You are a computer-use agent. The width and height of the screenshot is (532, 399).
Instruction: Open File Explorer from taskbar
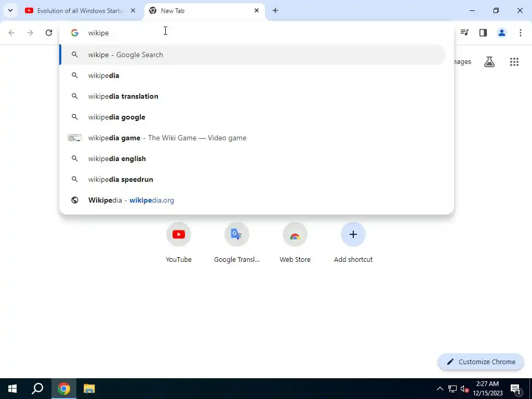coord(89,389)
